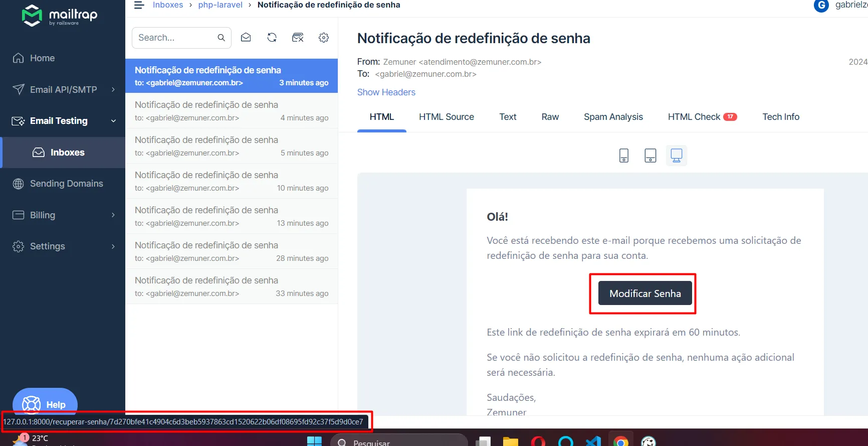Switch to the Raw tab
Screen dimensions: 868x446
point(550,117)
